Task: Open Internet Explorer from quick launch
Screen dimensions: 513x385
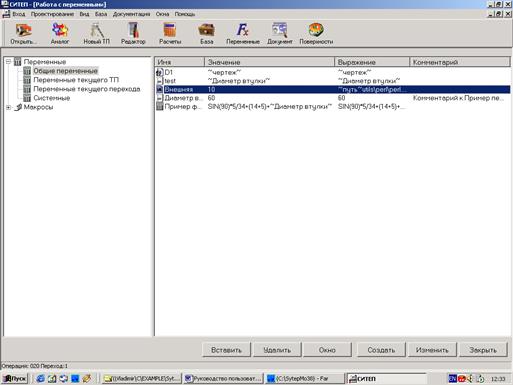Action: (x=40, y=379)
